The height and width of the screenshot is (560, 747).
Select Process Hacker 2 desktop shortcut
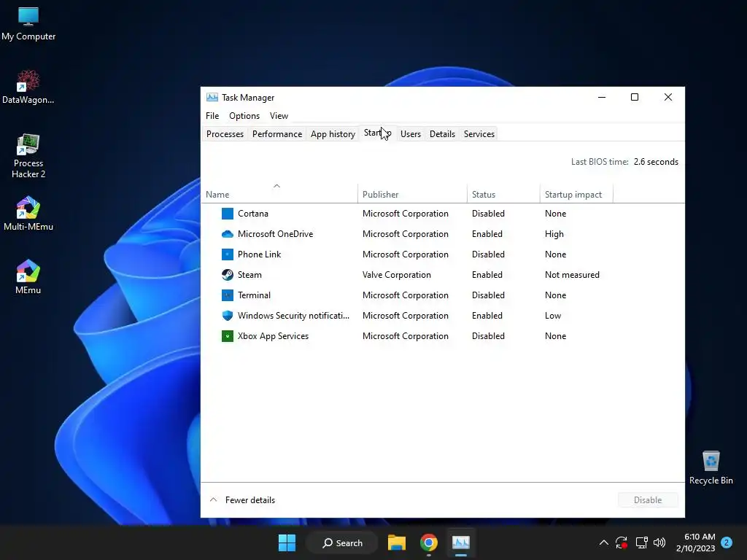[x=28, y=156]
